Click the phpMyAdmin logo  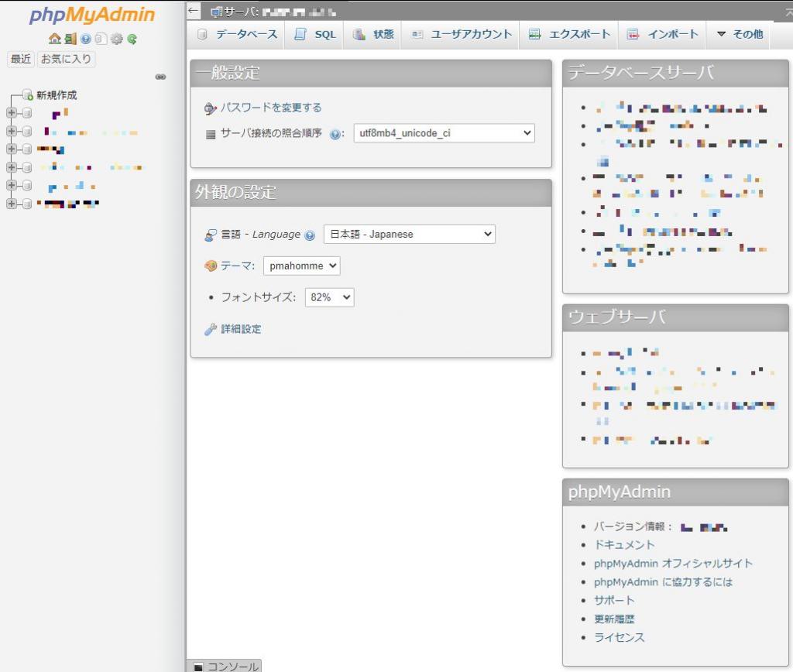click(x=92, y=15)
